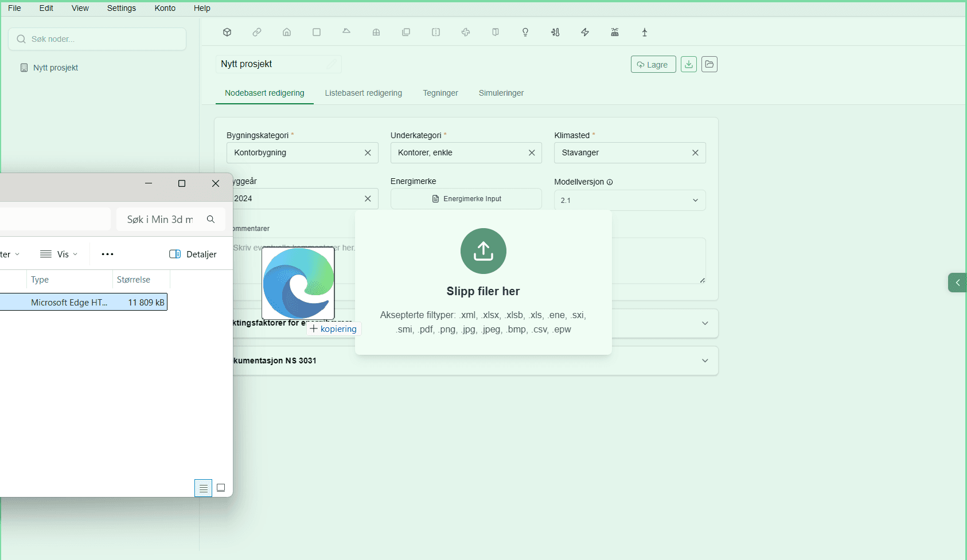Click the thermometer heating/cooling icon
The image size is (967, 560).
(555, 32)
